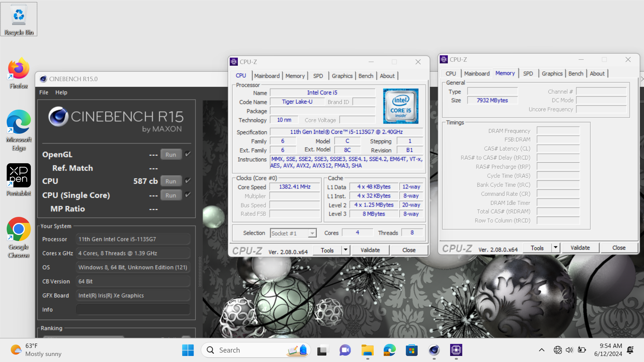Select Bench tab in the Memory CPU-Z window

[576, 73]
